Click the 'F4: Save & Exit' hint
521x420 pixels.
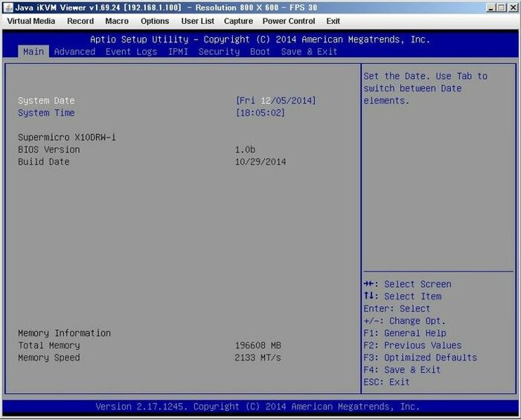coord(402,369)
